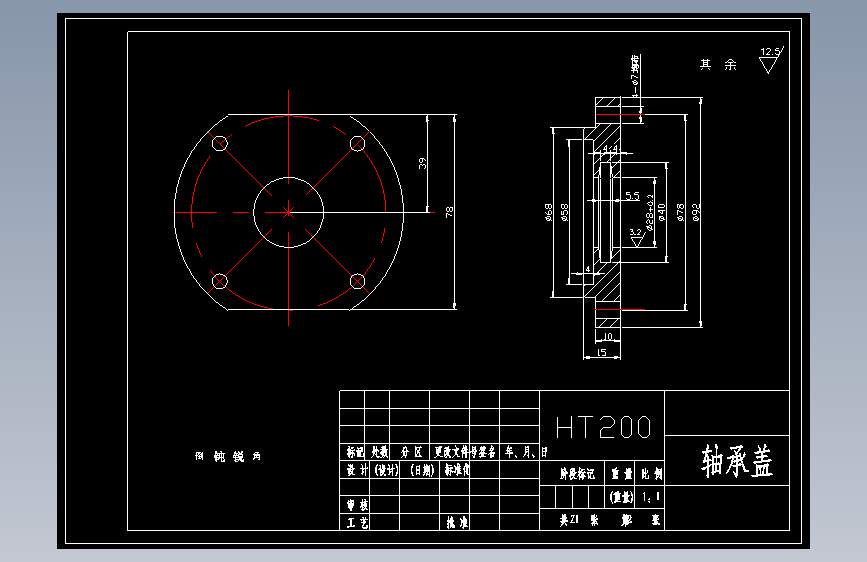
Task: Click the 重量 header cell
Action: point(621,473)
